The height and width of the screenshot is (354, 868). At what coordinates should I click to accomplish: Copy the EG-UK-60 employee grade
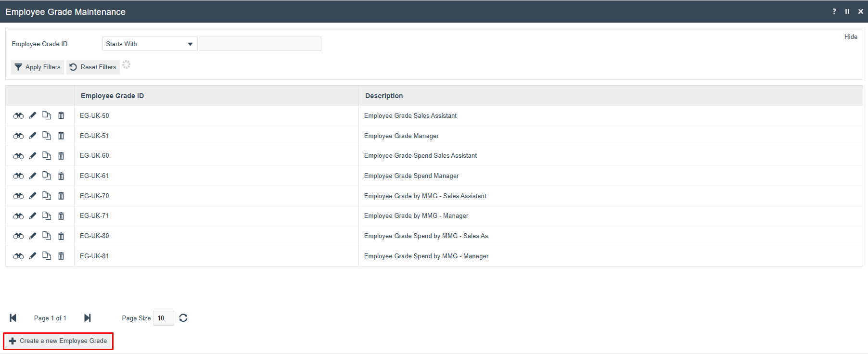[47, 155]
